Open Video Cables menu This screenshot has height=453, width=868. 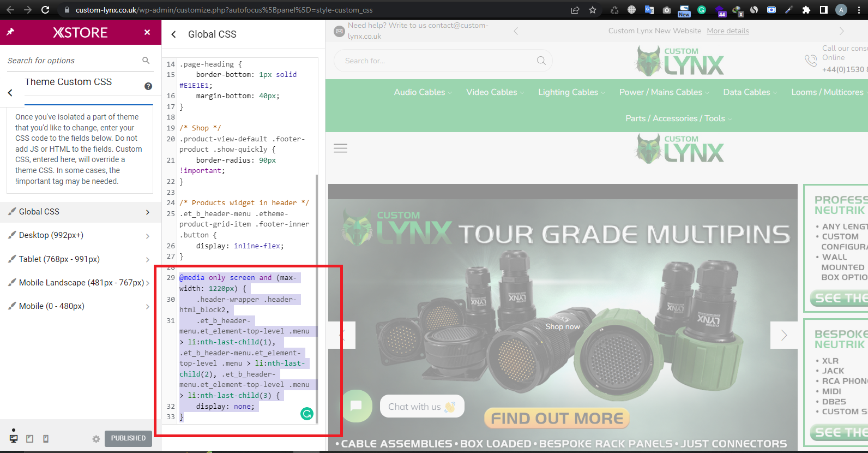point(495,92)
